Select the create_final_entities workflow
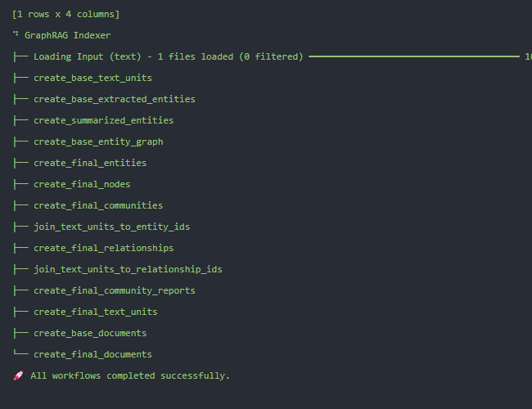 point(90,164)
